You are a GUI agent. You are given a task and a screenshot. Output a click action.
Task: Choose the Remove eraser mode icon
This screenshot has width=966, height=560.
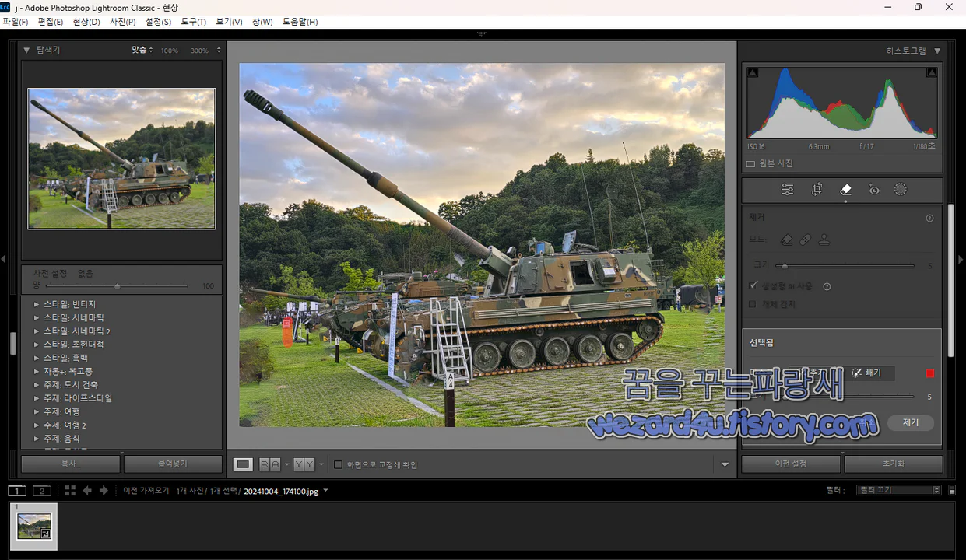787,240
